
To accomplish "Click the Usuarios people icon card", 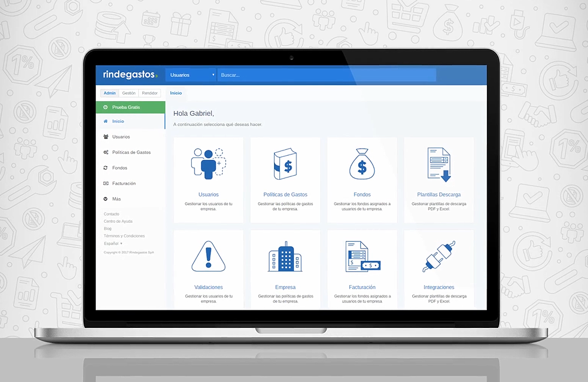I will tap(208, 163).
